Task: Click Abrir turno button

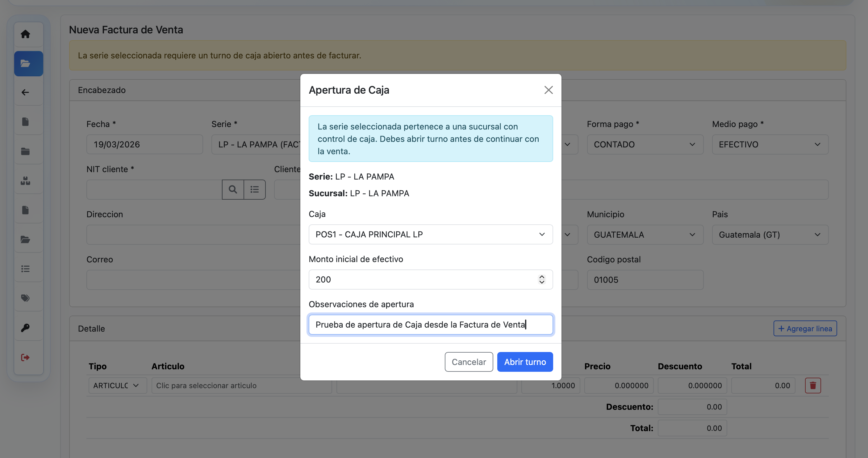Action: [x=525, y=362]
